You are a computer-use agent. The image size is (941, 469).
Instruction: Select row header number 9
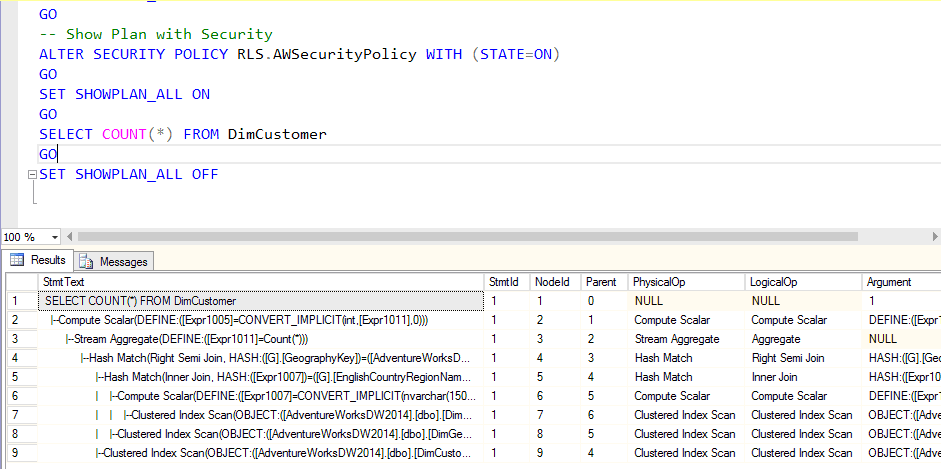coord(22,453)
